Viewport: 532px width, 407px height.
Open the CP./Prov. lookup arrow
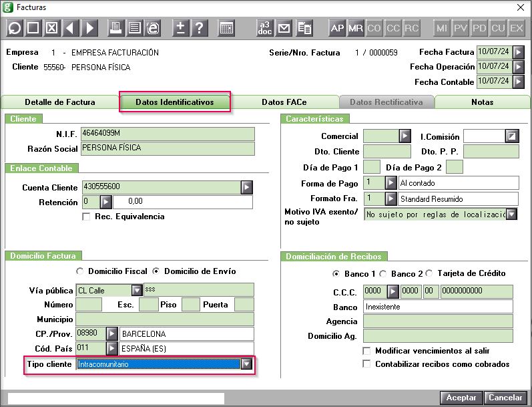(111, 333)
